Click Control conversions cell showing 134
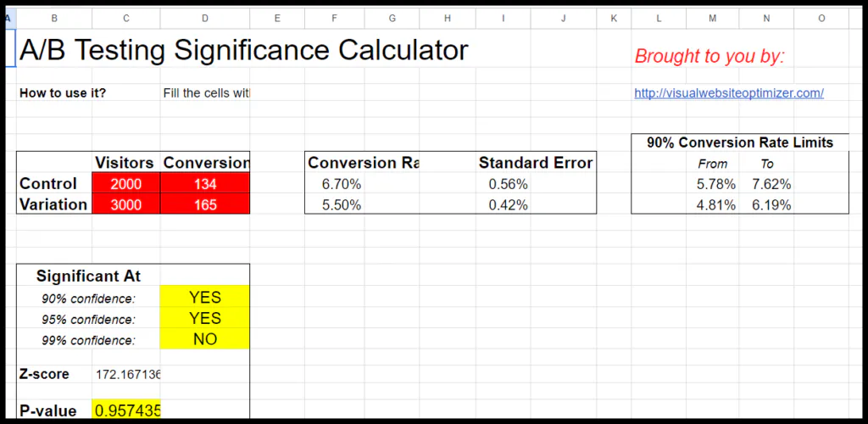Viewport: 868px width, 424px height. [x=204, y=184]
